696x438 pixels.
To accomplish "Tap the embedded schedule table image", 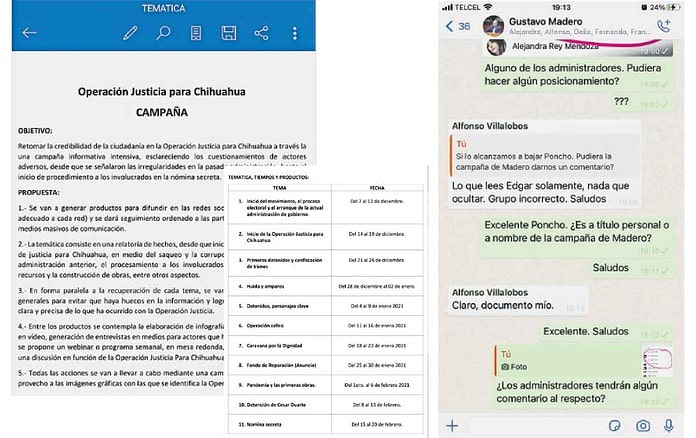I will (324, 300).
